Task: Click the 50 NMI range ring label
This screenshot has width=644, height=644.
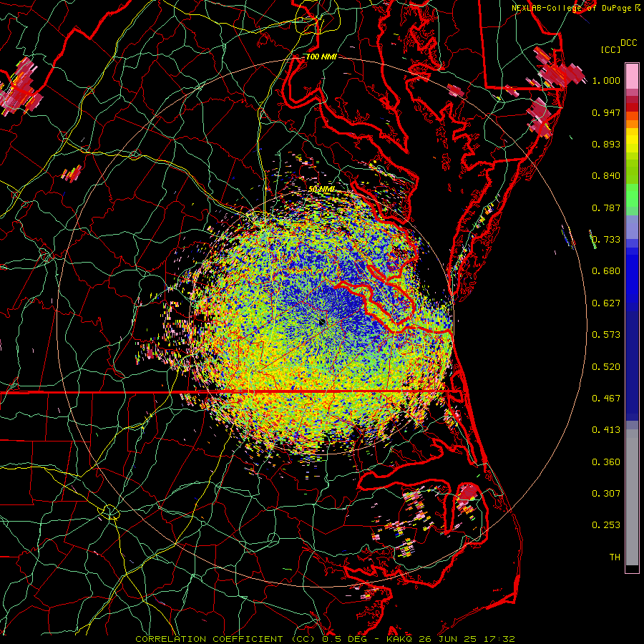Action: (x=322, y=190)
